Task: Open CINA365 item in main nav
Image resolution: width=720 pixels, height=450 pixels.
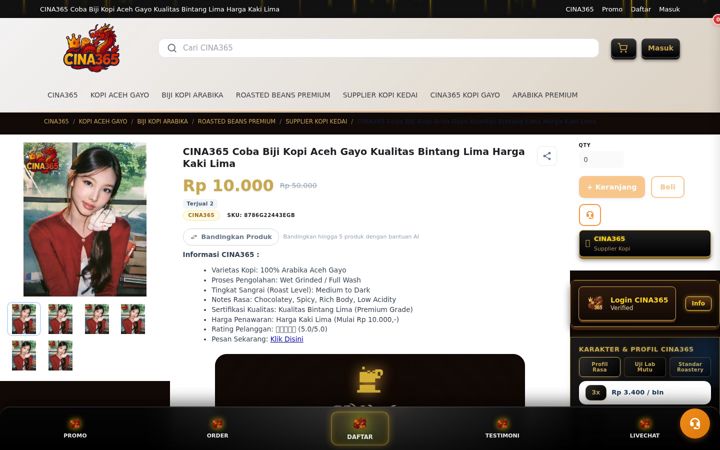Action: pyautogui.click(x=62, y=95)
